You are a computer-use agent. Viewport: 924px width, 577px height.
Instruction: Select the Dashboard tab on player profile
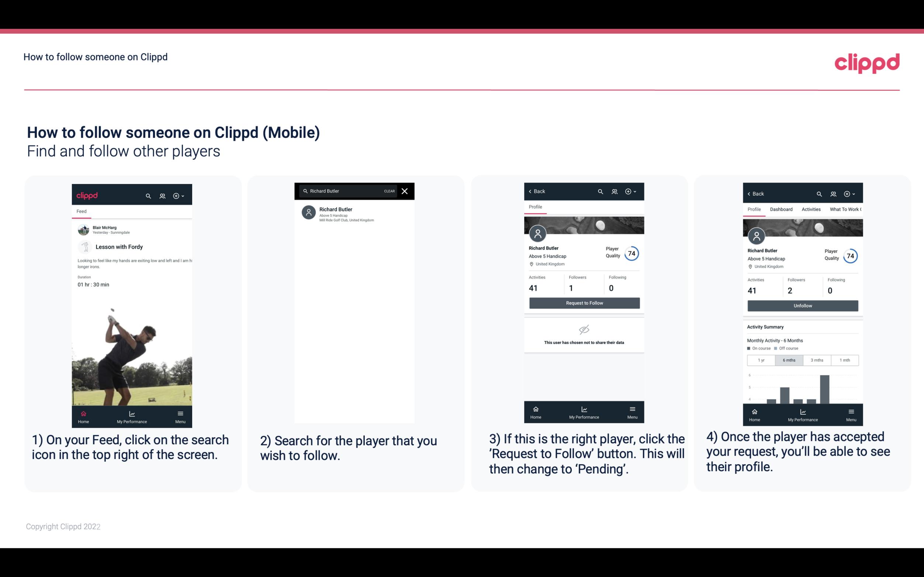(781, 209)
